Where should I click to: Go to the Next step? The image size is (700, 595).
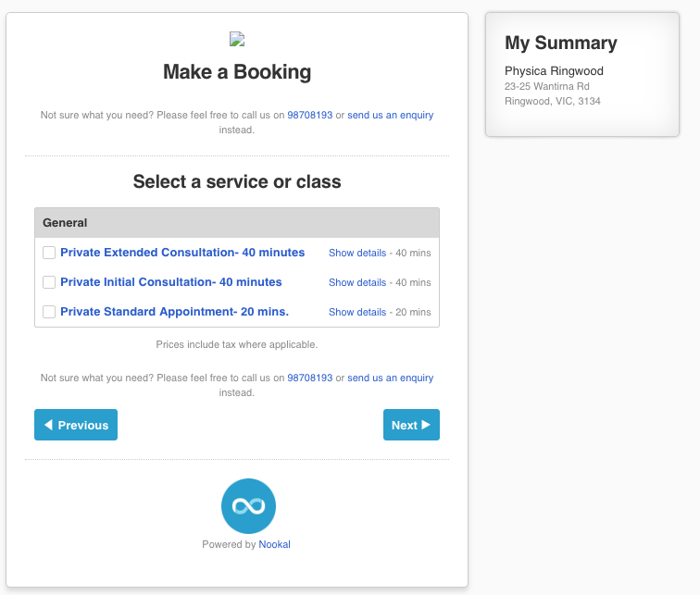click(411, 425)
